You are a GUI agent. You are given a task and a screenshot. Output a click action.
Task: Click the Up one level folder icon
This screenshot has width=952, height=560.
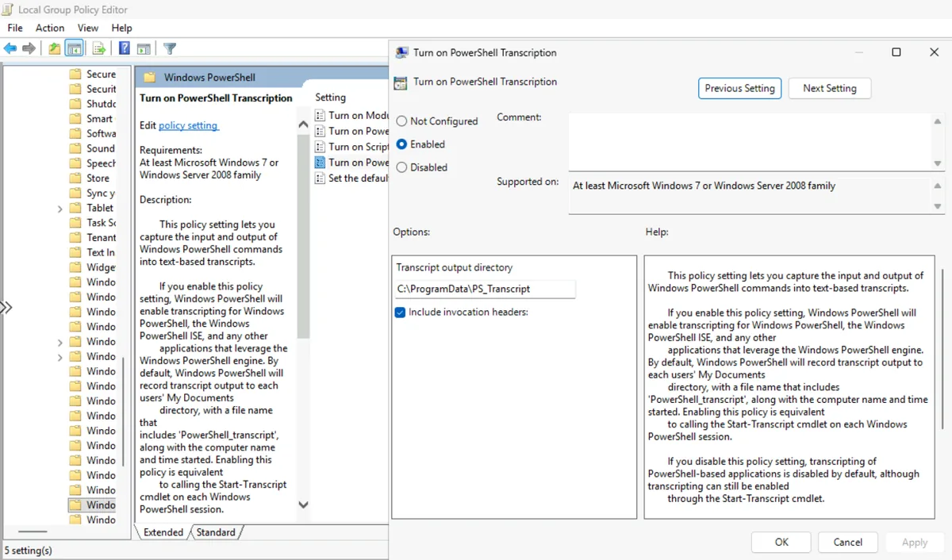(54, 48)
